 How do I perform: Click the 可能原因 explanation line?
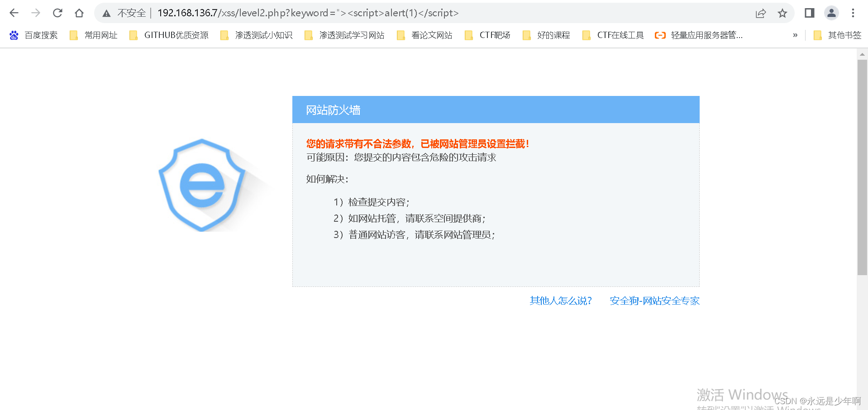tap(401, 157)
